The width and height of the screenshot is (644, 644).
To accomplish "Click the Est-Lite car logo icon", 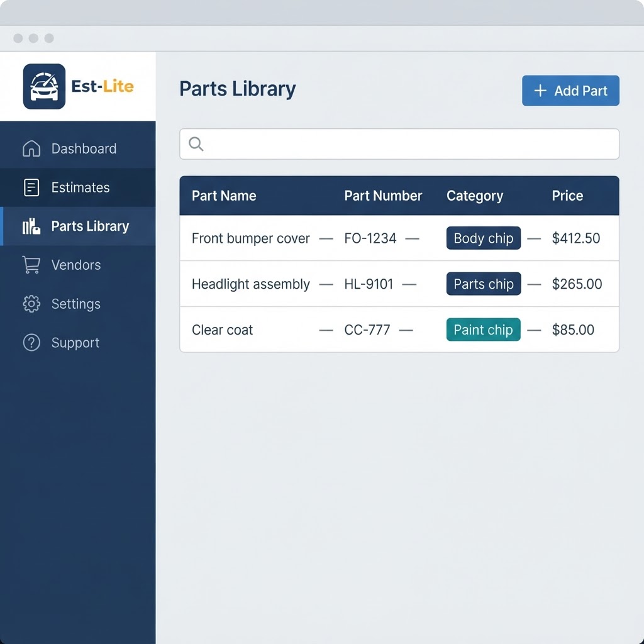I will pos(44,86).
